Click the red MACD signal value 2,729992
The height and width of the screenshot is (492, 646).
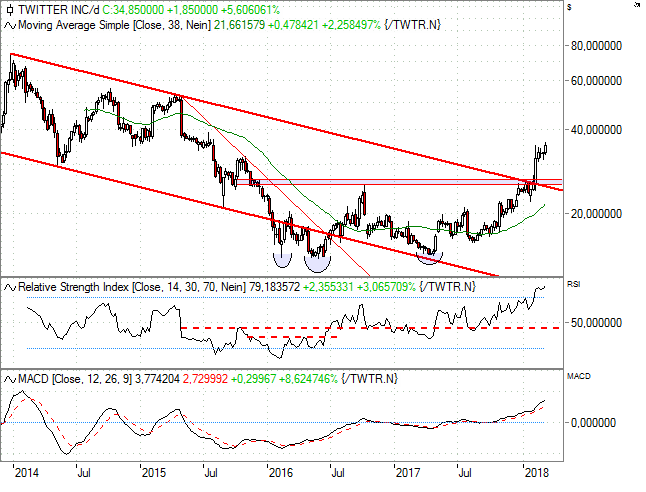pos(205,379)
